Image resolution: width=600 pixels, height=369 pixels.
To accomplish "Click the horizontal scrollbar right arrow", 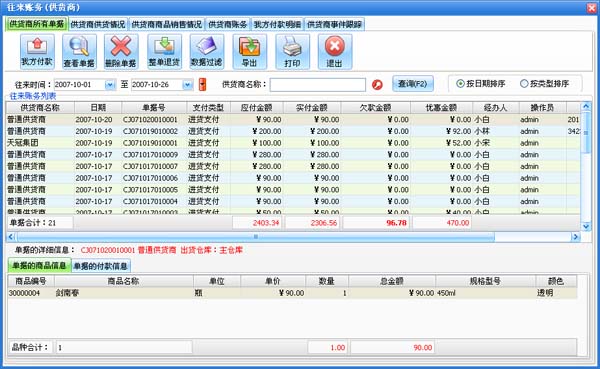I will point(575,237).
